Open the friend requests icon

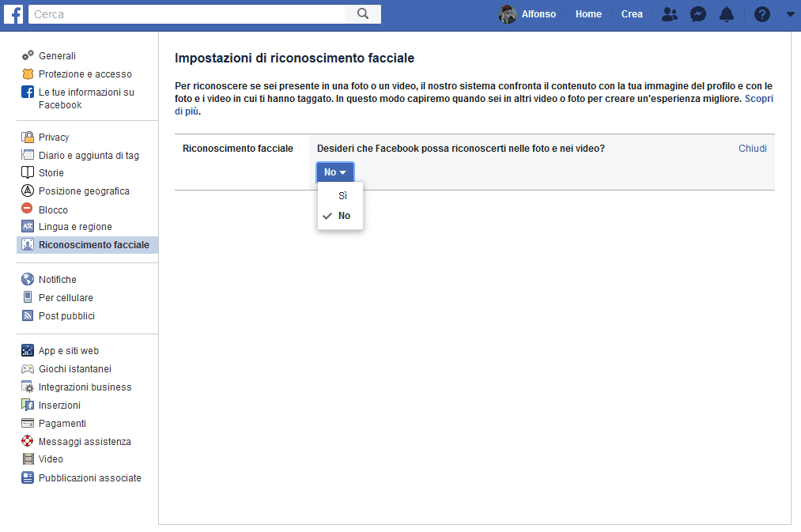coord(670,14)
